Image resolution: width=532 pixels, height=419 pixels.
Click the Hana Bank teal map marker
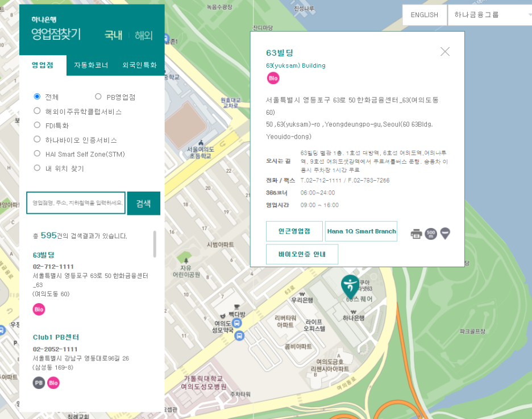click(350, 287)
